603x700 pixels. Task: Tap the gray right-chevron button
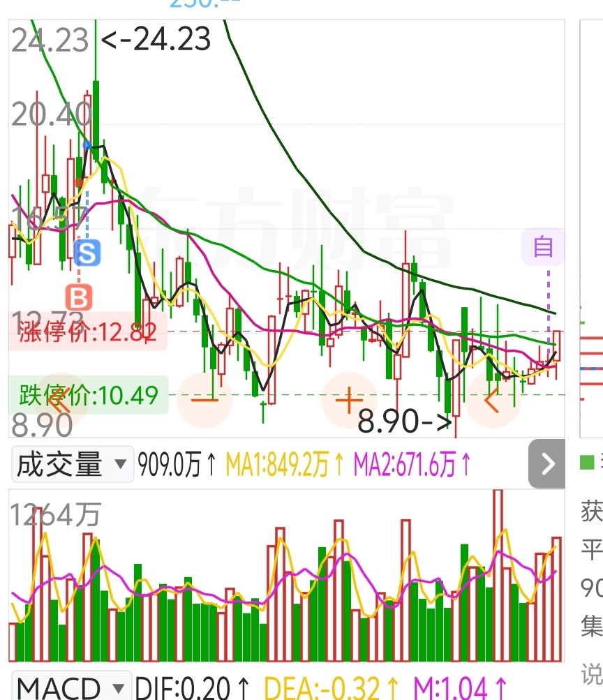pyautogui.click(x=546, y=464)
